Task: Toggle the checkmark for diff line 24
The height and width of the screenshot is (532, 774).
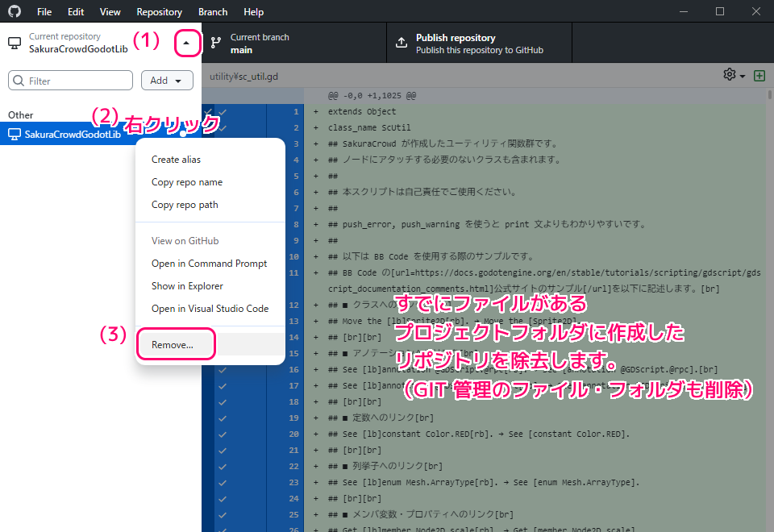Action: 223,499
